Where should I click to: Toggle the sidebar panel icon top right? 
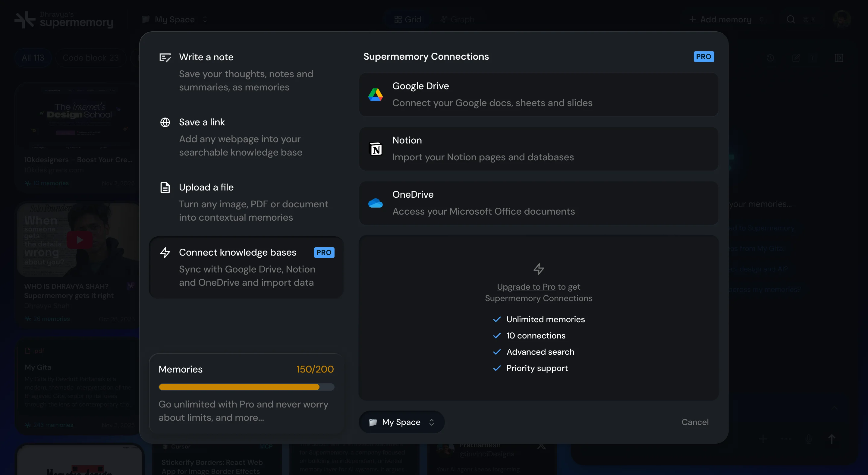[x=839, y=58]
